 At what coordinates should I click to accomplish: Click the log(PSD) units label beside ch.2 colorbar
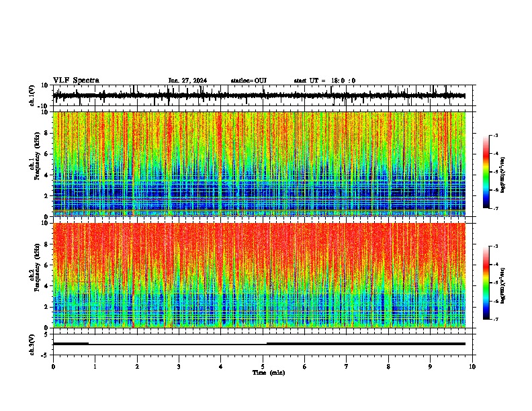tap(502, 285)
